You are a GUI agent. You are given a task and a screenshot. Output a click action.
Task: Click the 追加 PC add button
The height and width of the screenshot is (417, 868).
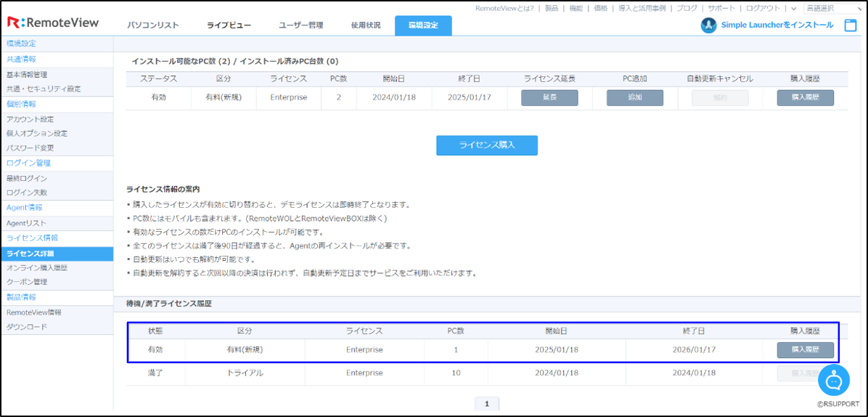click(x=635, y=97)
